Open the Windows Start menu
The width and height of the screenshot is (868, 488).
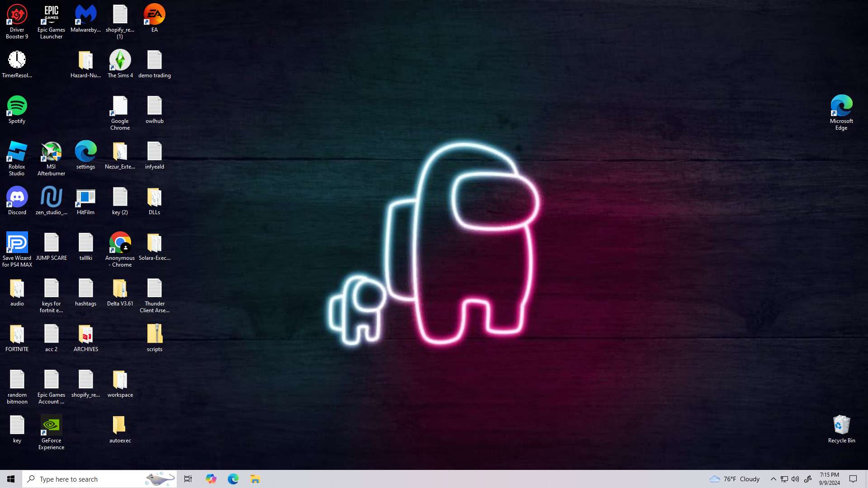(11, 479)
